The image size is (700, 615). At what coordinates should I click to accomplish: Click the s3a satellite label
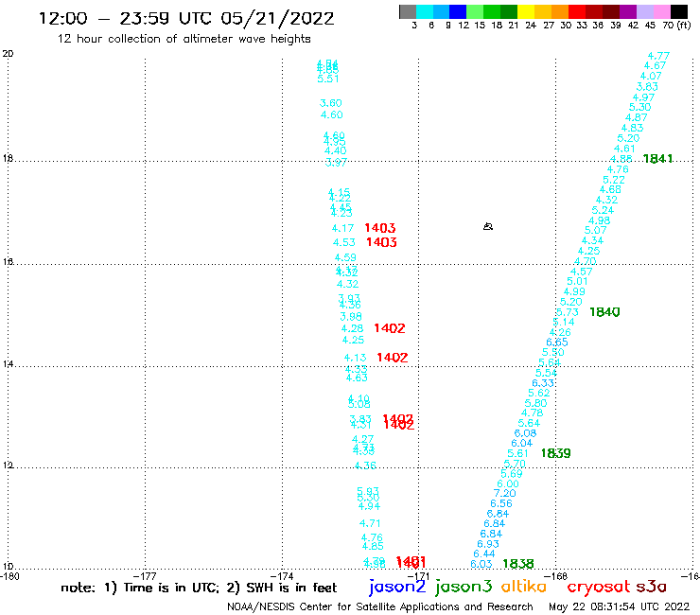point(652,587)
